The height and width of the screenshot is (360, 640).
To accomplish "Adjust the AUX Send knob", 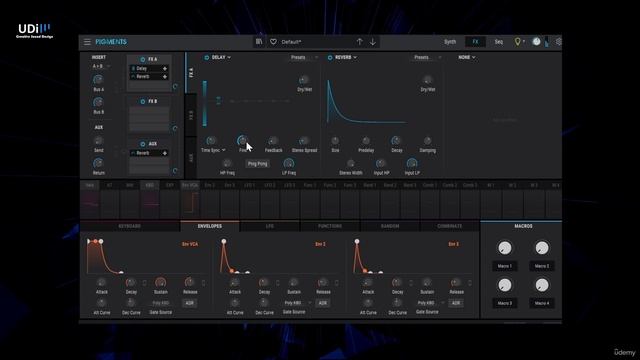I will tap(98, 141).
